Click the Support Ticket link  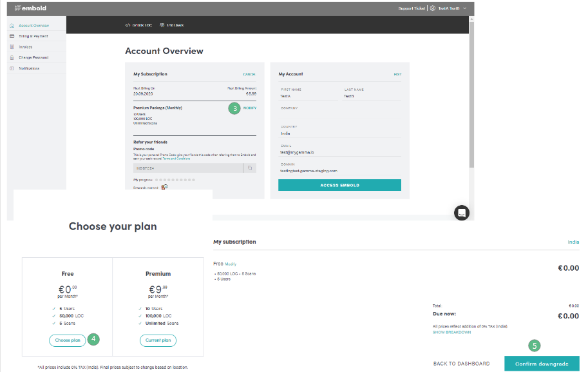[x=412, y=8]
